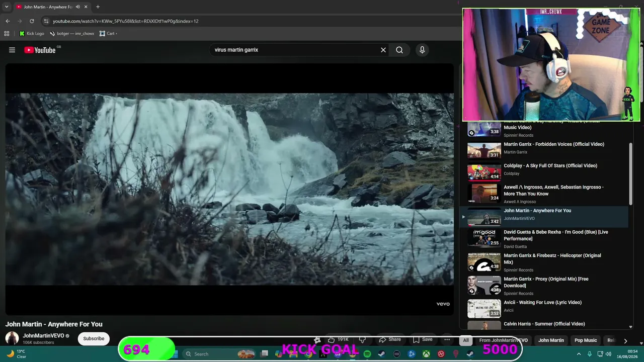Open Spotify from the taskbar
Screen dimensions: 644x362
tap(367, 354)
